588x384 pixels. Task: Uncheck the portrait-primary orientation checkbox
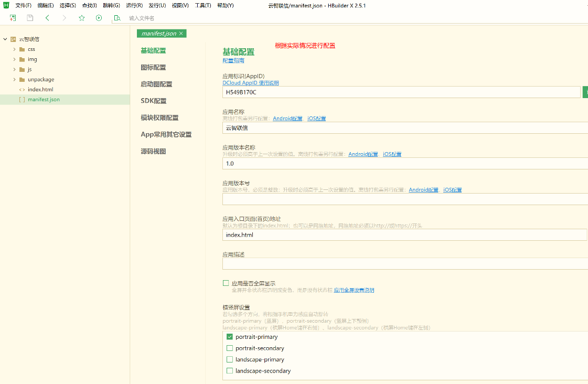pos(229,336)
